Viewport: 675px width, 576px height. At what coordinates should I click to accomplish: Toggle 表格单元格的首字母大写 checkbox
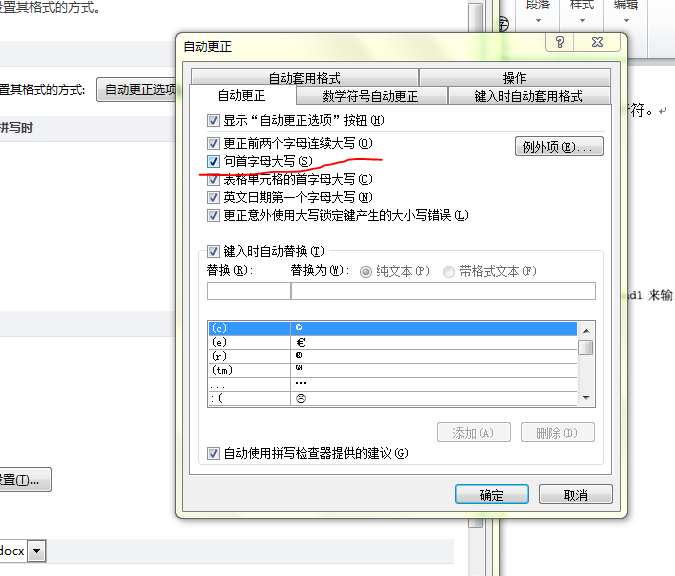coord(213,179)
